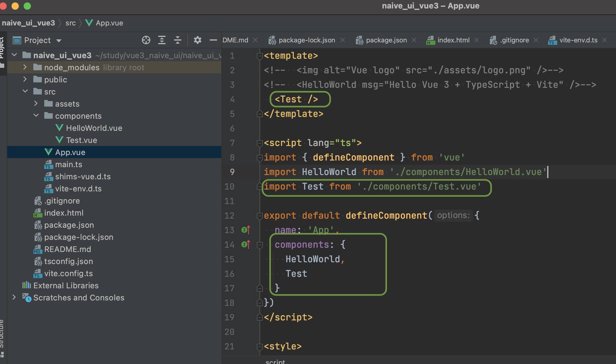Open the Structure tool window
This screenshot has height=364, width=616.
point(2,333)
